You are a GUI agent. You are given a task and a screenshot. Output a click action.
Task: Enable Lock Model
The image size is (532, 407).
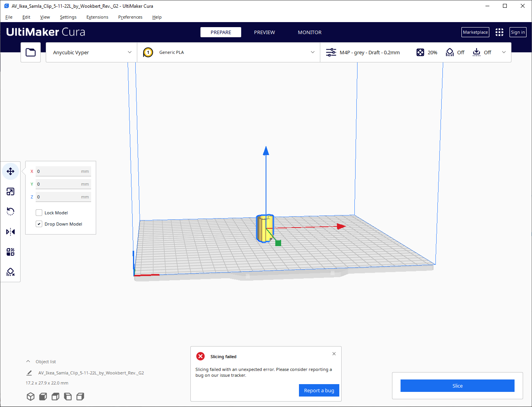coord(39,212)
